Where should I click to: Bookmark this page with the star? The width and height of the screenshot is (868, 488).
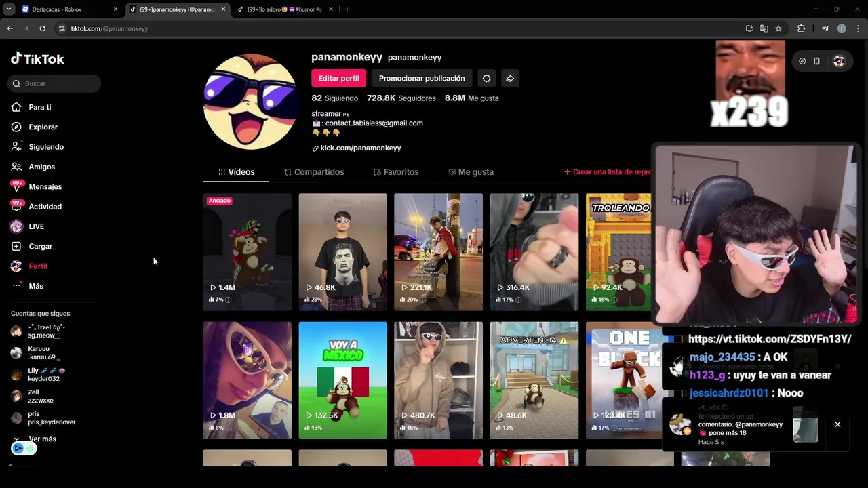coord(778,28)
